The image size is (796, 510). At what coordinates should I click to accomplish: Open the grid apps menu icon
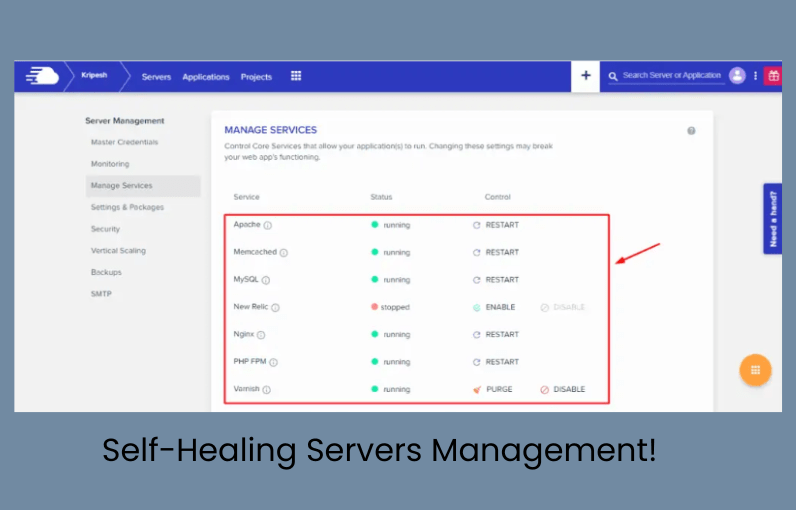(296, 76)
